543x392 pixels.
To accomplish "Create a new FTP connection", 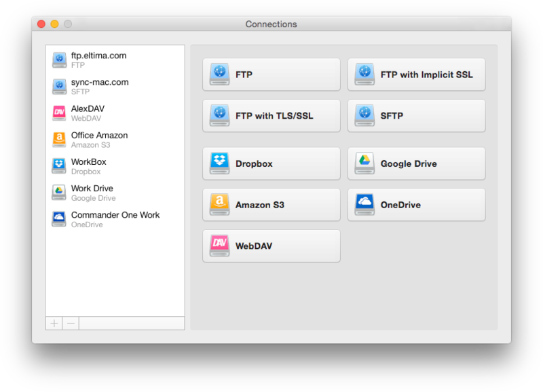I will tap(271, 75).
